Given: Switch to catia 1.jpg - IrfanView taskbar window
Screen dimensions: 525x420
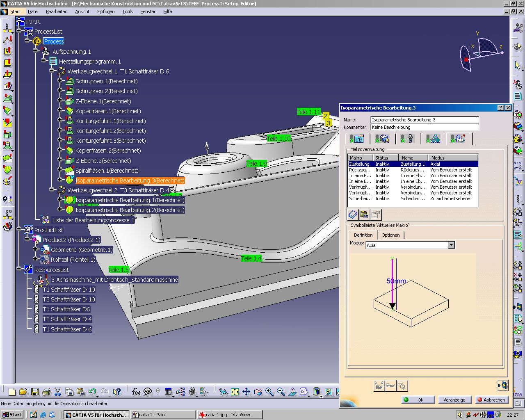Looking at the screenshot, I should 230,415.
